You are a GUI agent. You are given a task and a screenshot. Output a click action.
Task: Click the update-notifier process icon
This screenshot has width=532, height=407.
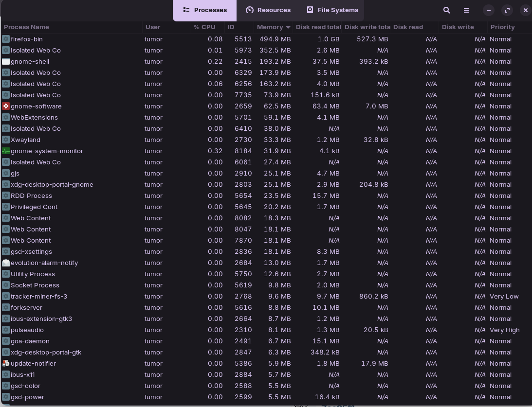pos(6,363)
